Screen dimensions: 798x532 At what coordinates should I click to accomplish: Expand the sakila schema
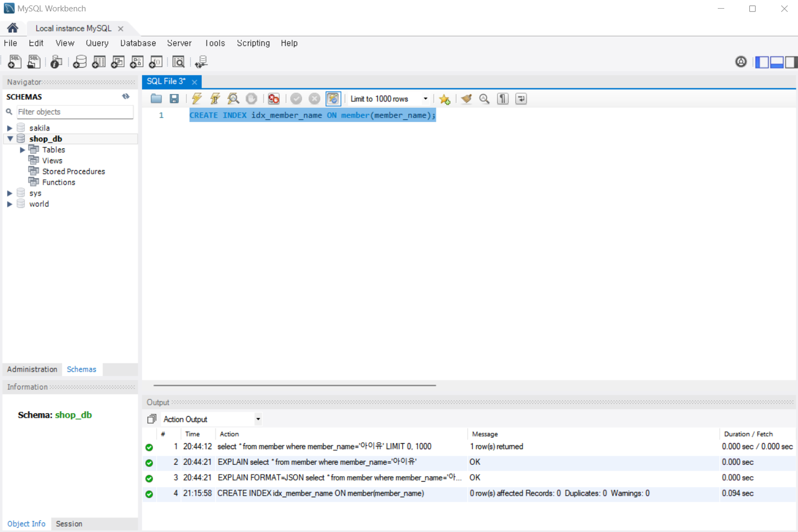point(9,128)
